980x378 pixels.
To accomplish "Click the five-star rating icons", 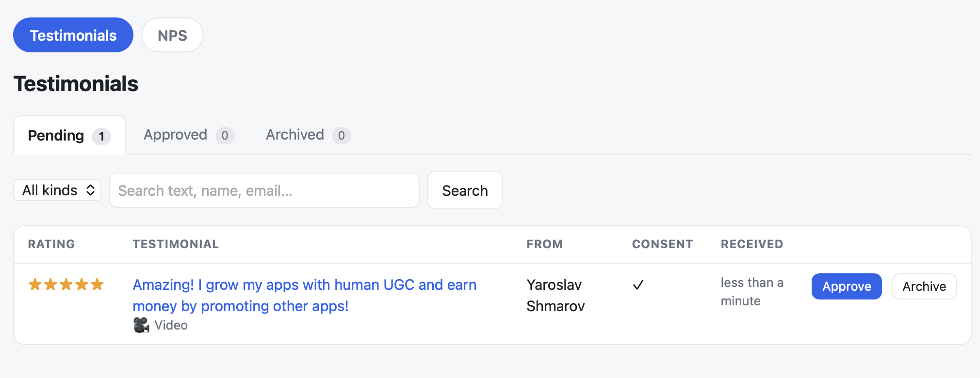I will point(66,284).
